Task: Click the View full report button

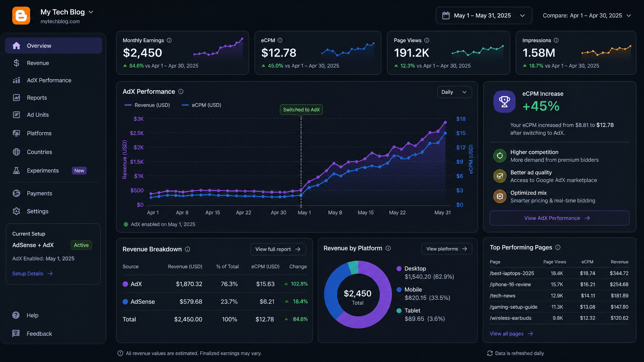Action: (x=278, y=249)
